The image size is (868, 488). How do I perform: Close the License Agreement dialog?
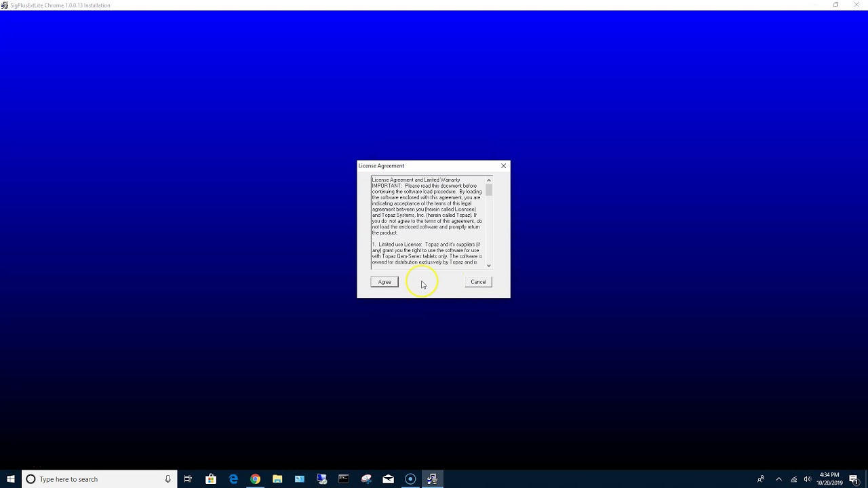503,166
